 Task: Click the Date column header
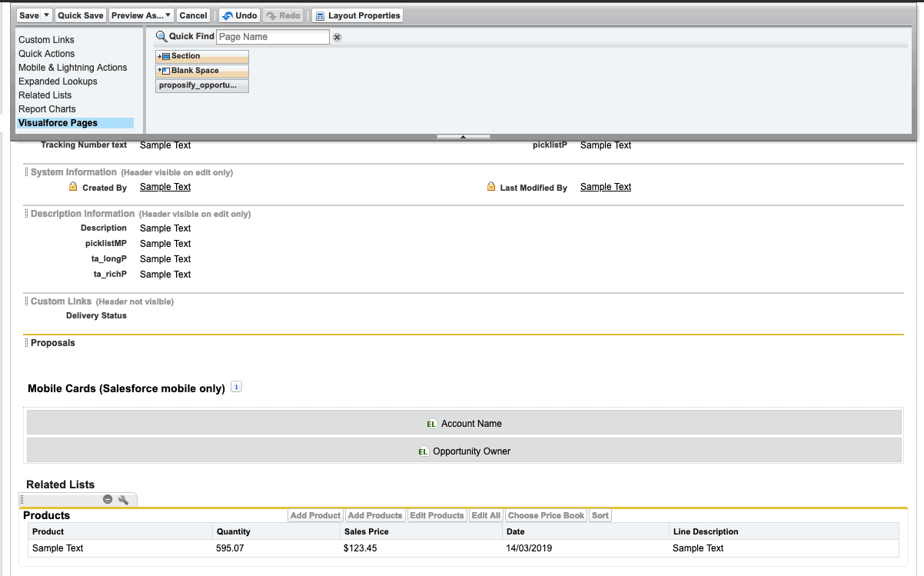point(585,531)
